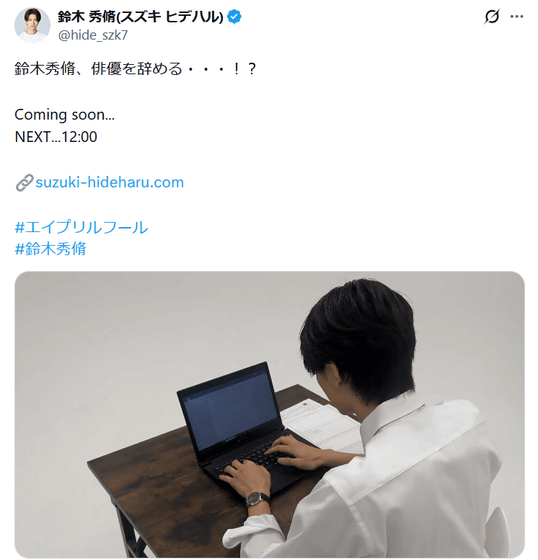Image resolution: width=538 pixels, height=560 pixels.
Task: Open the profile avatar photo
Action: point(32,25)
